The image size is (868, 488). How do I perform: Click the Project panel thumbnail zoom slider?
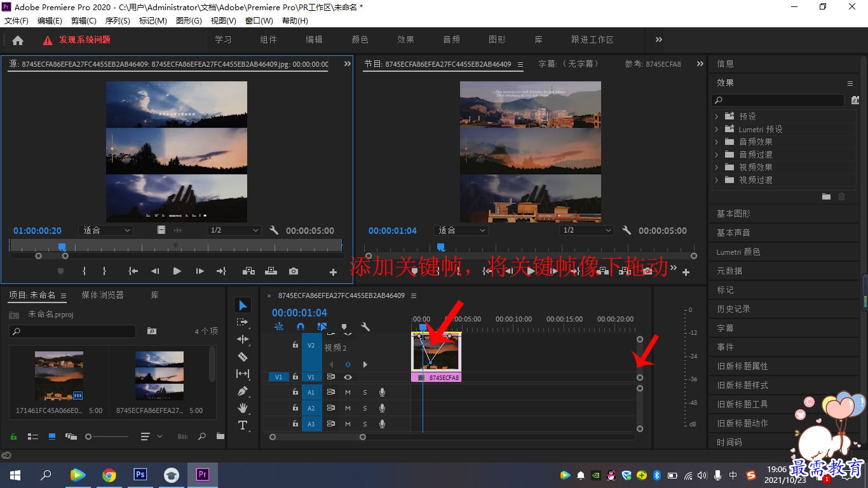pos(107,437)
